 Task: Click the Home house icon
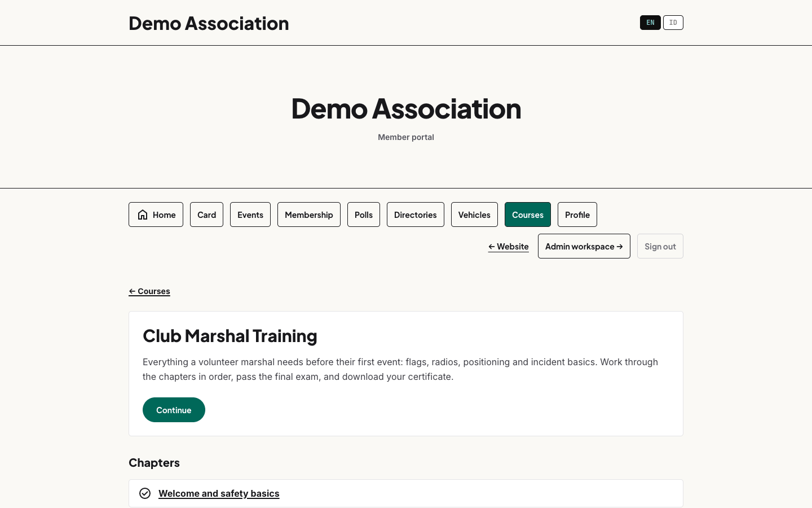[143, 214]
